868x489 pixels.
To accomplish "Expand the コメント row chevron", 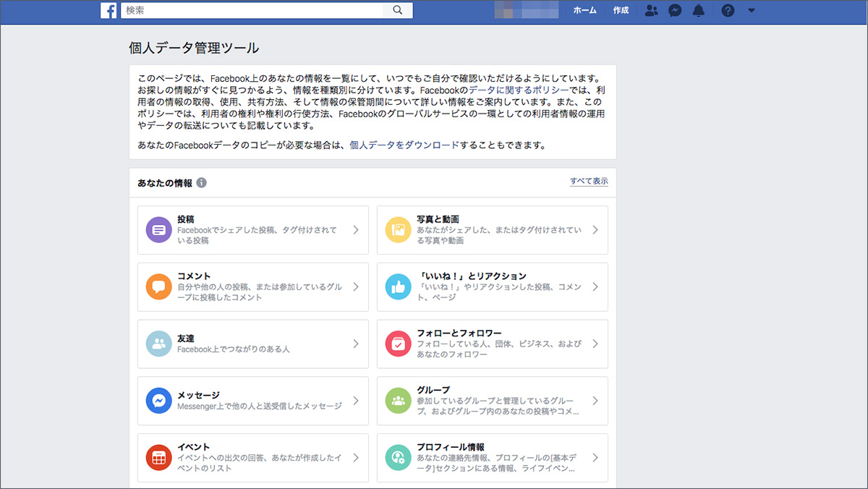I will 356,287.
